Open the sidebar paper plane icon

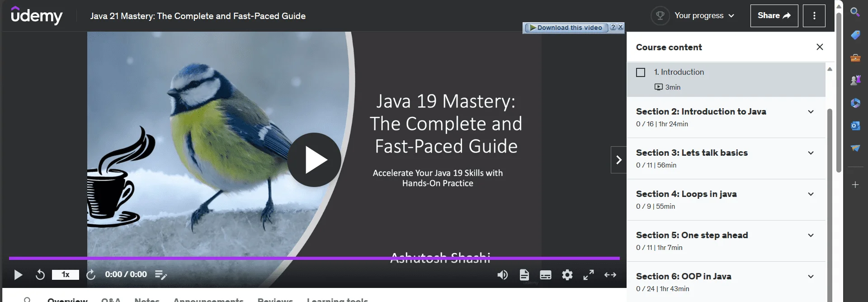(855, 148)
